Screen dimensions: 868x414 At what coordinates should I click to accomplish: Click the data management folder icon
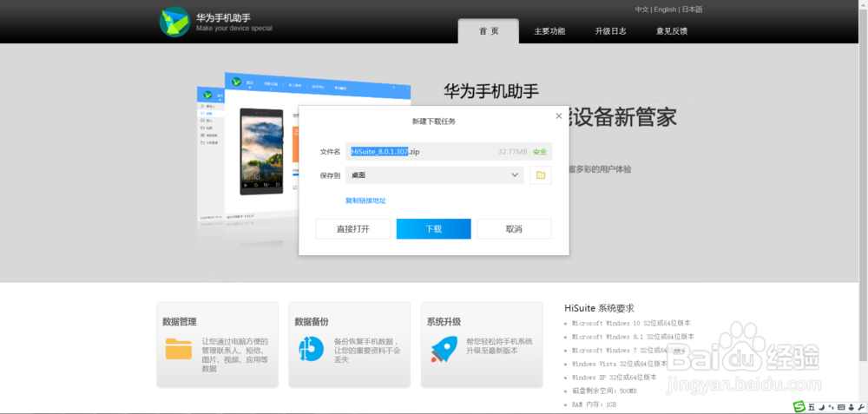coord(178,349)
